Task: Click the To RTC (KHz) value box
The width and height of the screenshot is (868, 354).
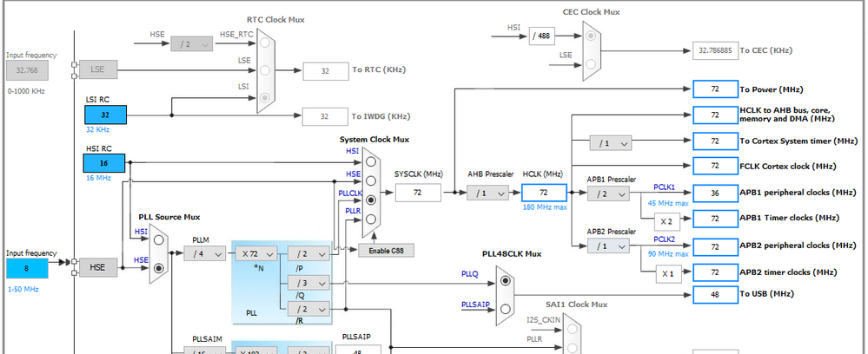Action: [326, 71]
